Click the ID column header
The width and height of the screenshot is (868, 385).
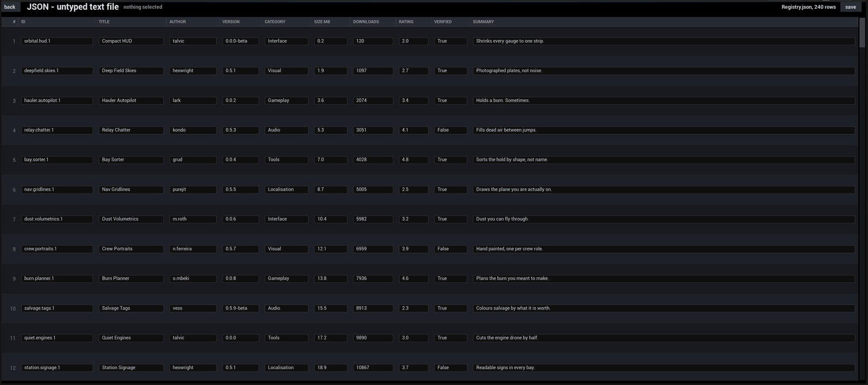58,22
